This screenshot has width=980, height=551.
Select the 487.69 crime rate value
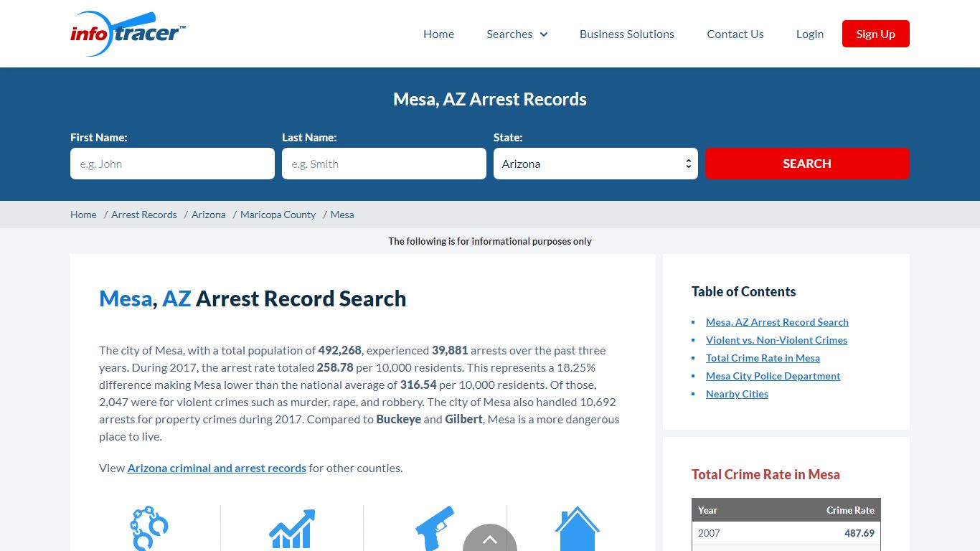point(859,533)
